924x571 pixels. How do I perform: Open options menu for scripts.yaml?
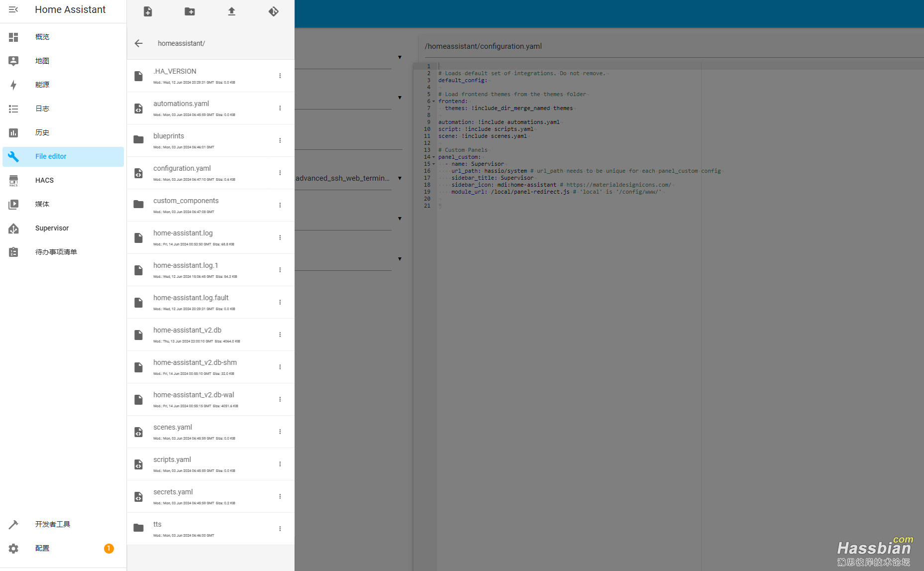tap(280, 464)
